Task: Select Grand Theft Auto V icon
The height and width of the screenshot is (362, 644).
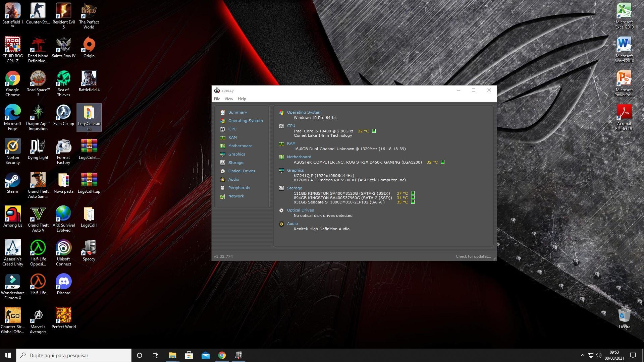Action: pyautogui.click(x=38, y=219)
